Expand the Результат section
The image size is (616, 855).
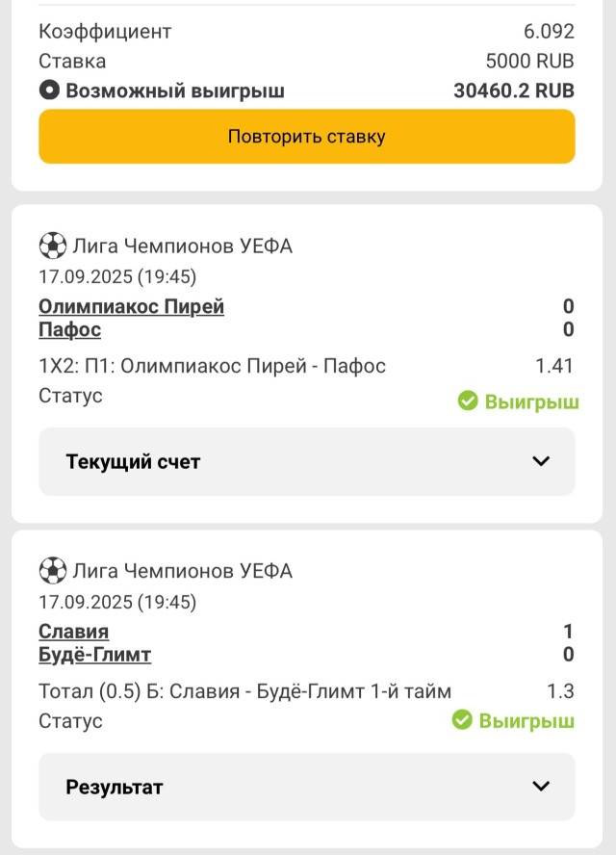pyautogui.click(x=306, y=787)
